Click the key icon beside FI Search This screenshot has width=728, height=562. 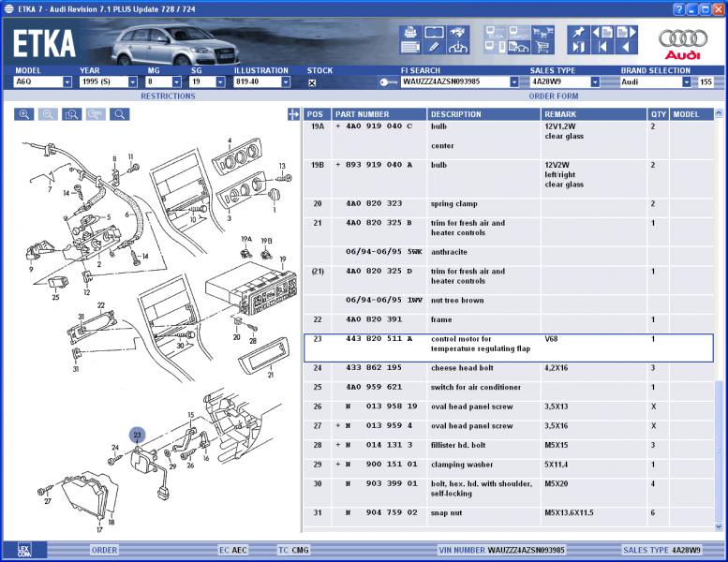coord(388,82)
